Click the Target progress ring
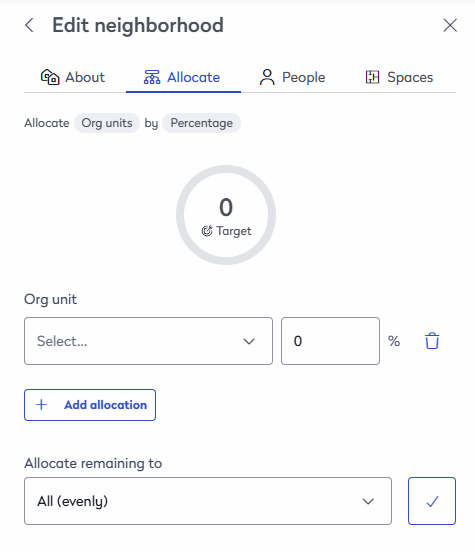 pyautogui.click(x=226, y=215)
